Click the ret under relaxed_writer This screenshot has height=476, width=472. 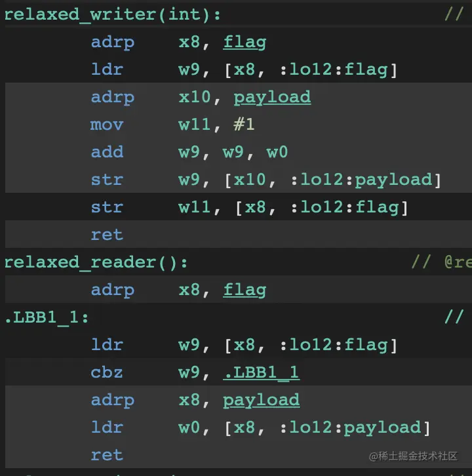107,235
